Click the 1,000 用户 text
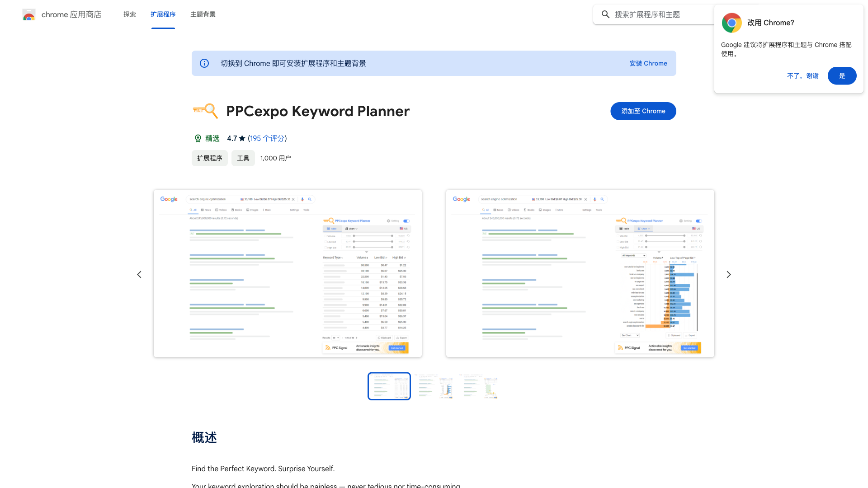 pos(275,158)
